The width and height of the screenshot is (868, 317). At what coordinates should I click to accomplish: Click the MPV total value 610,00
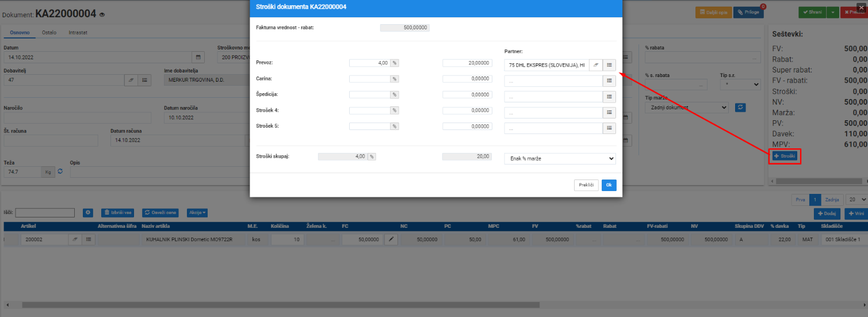(x=856, y=144)
